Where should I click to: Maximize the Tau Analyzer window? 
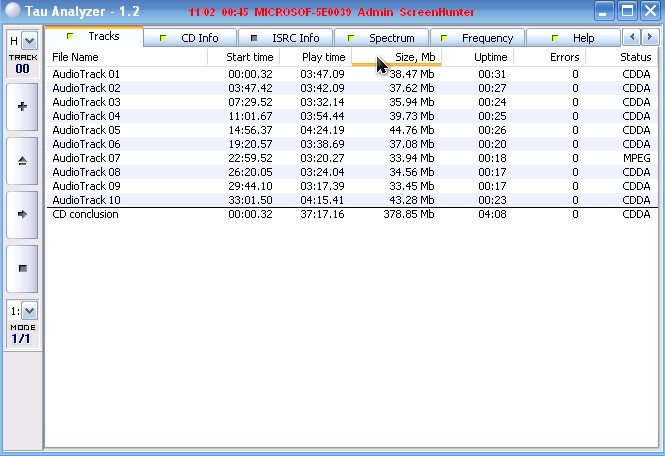click(627, 11)
